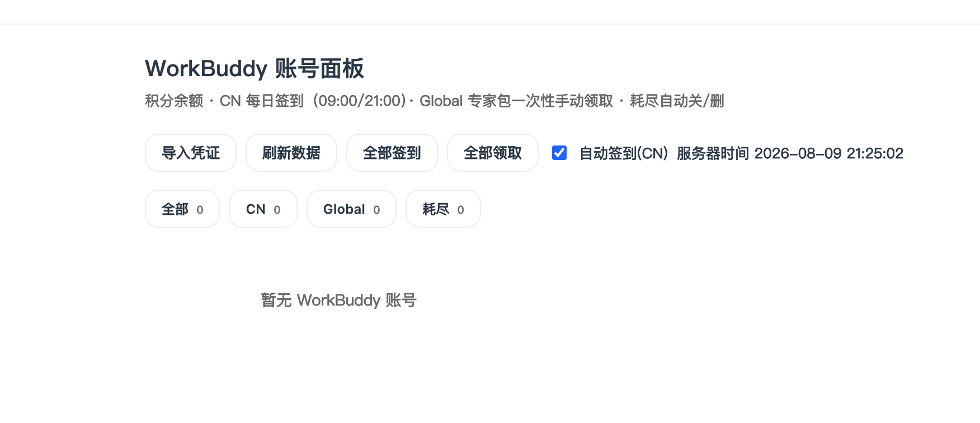Click the 积分余额 subtitle description line
The height and width of the screenshot is (423, 980).
[x=435, y=101]
